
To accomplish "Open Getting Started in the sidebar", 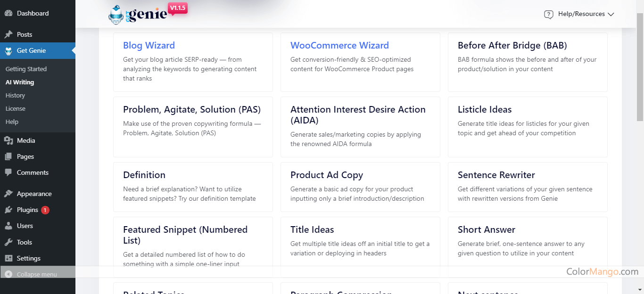I will [x=26, y=69].
